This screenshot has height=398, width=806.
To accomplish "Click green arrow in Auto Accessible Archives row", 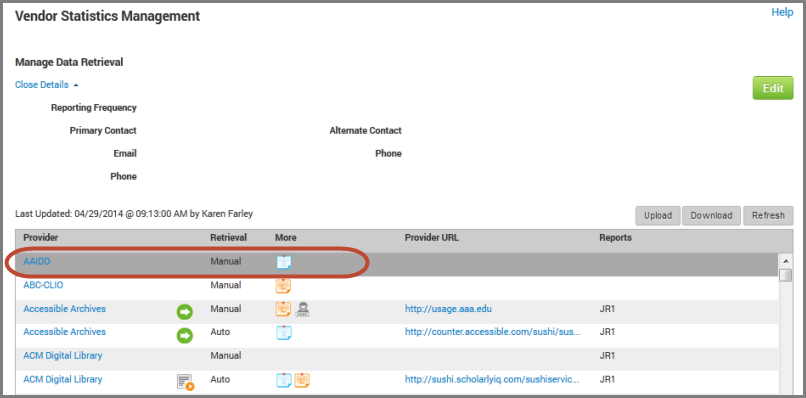I will pyautogui.click(x=185, y=335).
